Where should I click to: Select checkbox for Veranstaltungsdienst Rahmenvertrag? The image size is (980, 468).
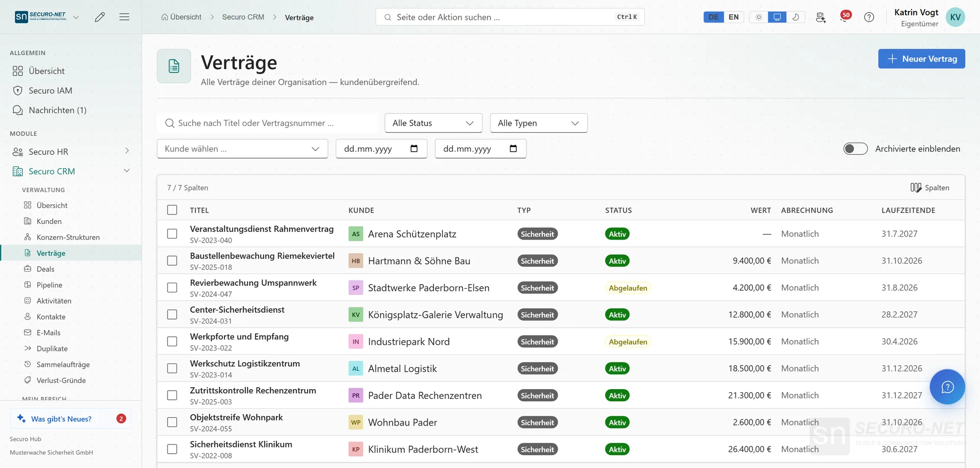coord(172,234)
